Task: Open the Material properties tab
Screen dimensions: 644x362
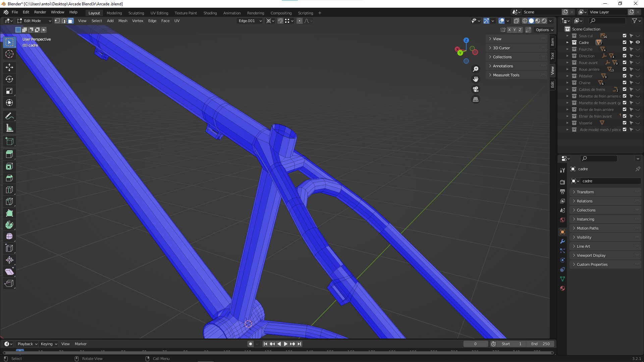Action: click(x=562, y=288)
